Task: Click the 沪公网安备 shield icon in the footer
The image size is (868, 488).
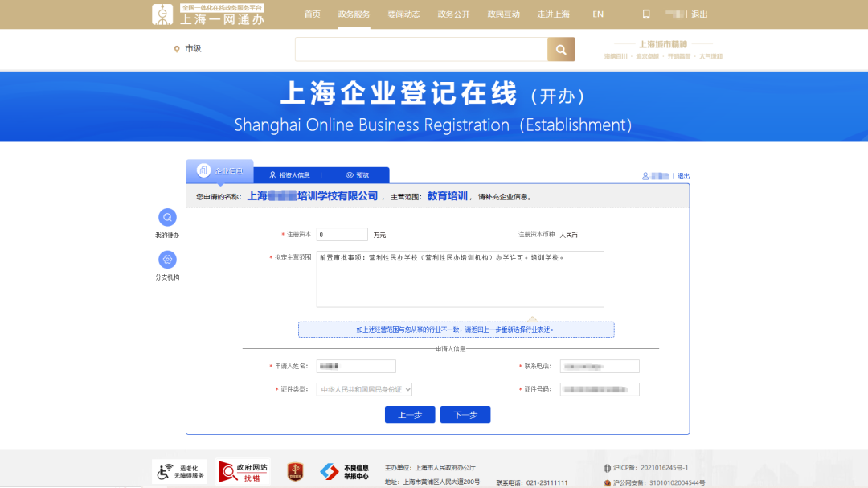Action: click(608, 482)
